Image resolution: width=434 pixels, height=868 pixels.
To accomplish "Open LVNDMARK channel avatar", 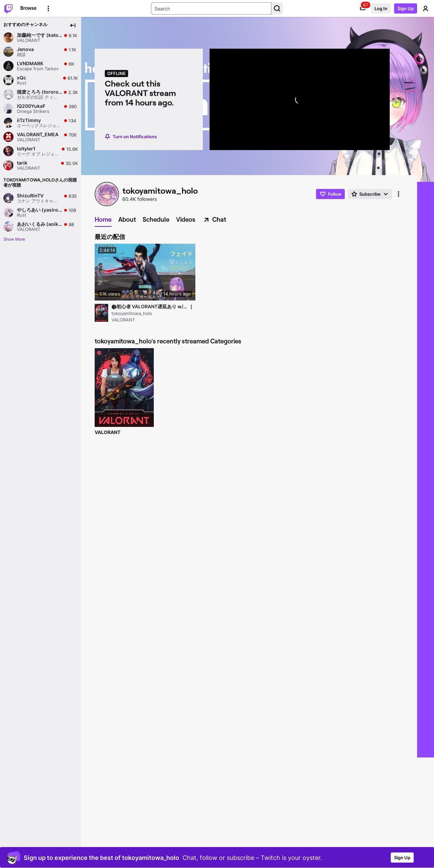I will pyautogui.click(x=8, y=66).
